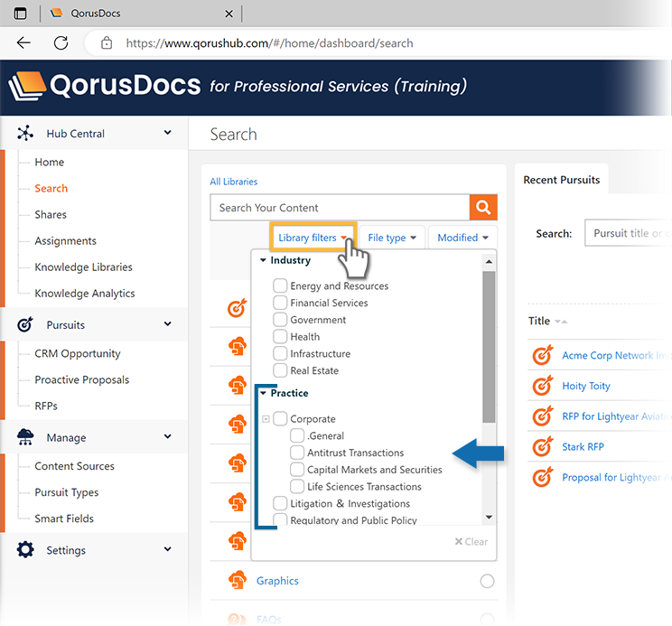Click the browser back arrow
This screenshot has width=672, height=626.
(x=23, y=42)
